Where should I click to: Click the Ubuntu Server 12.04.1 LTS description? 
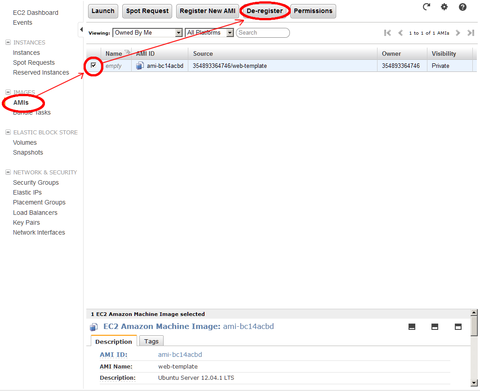tap(196, 378)
